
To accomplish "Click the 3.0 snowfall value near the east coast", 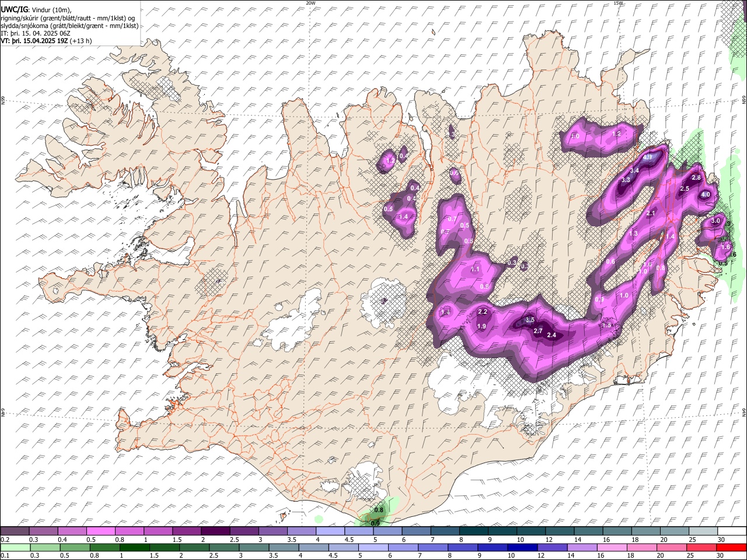I will (715, 220).
